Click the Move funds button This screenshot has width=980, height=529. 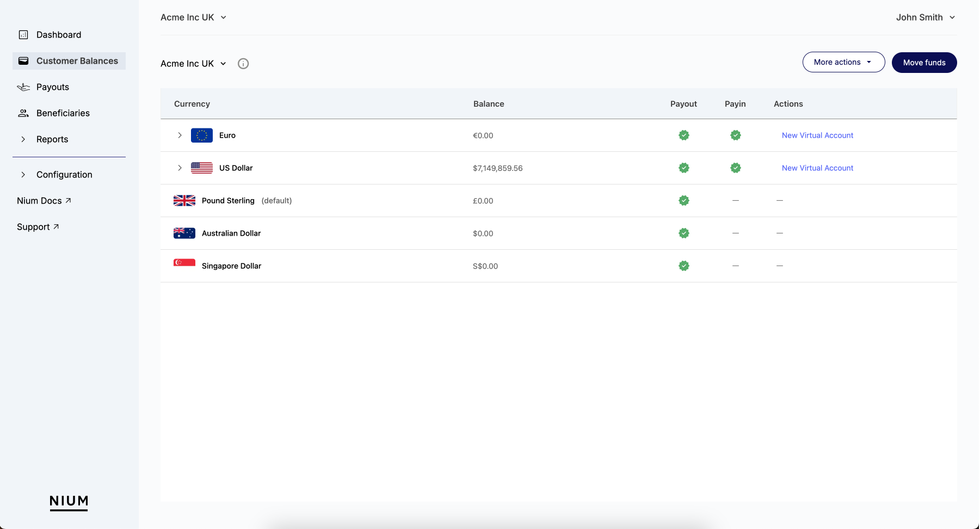(923, 63)
